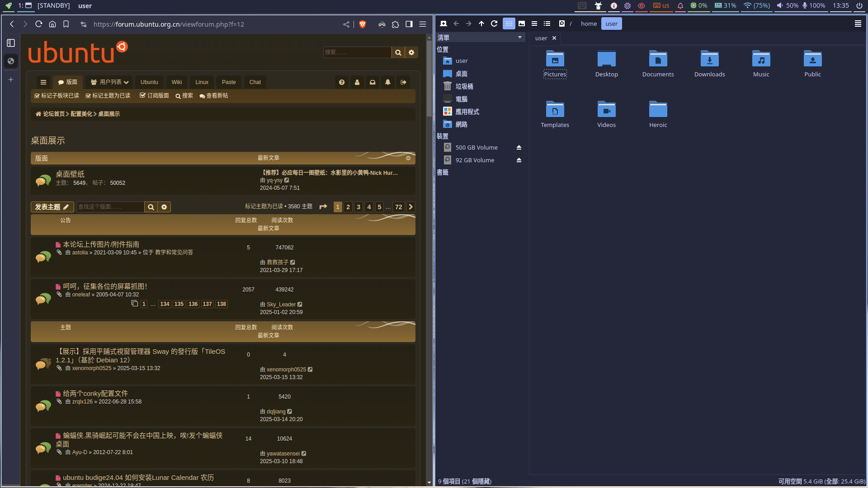
Task: Mark topics as read (标记主题为已读) in toolbar
Action: [x=108, y=96]
